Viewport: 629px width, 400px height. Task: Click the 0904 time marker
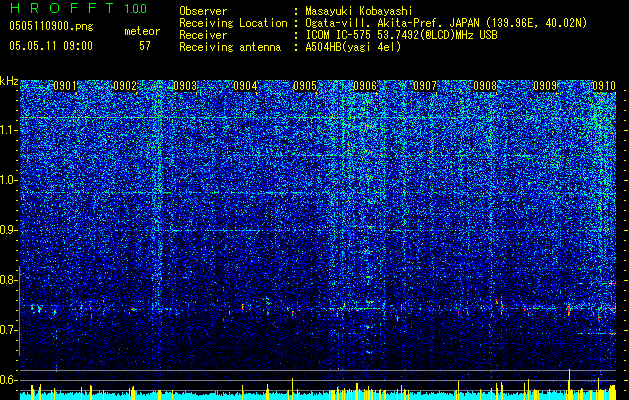click(x=245, y=86)
